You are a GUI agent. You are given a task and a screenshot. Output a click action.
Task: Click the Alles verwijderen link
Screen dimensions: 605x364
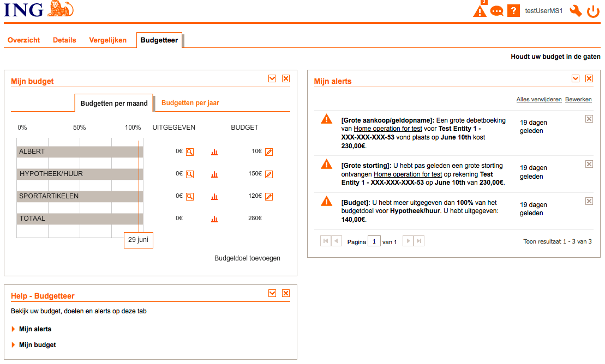tap(538, 100)
